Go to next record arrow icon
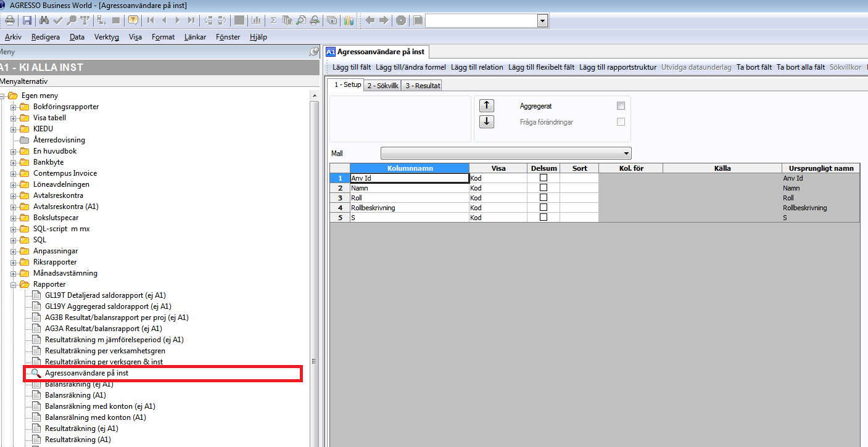 point(178,20)
